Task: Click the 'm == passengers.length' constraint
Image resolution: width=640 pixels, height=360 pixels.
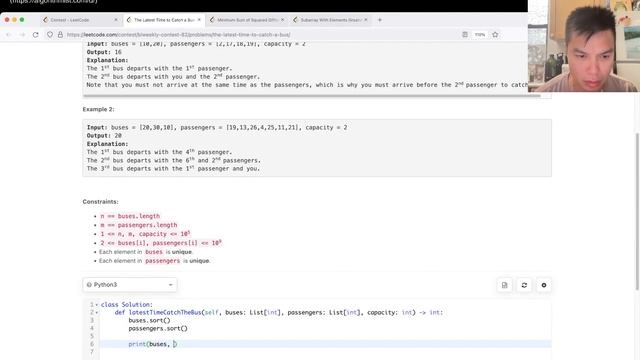Action: pos(139,225)
